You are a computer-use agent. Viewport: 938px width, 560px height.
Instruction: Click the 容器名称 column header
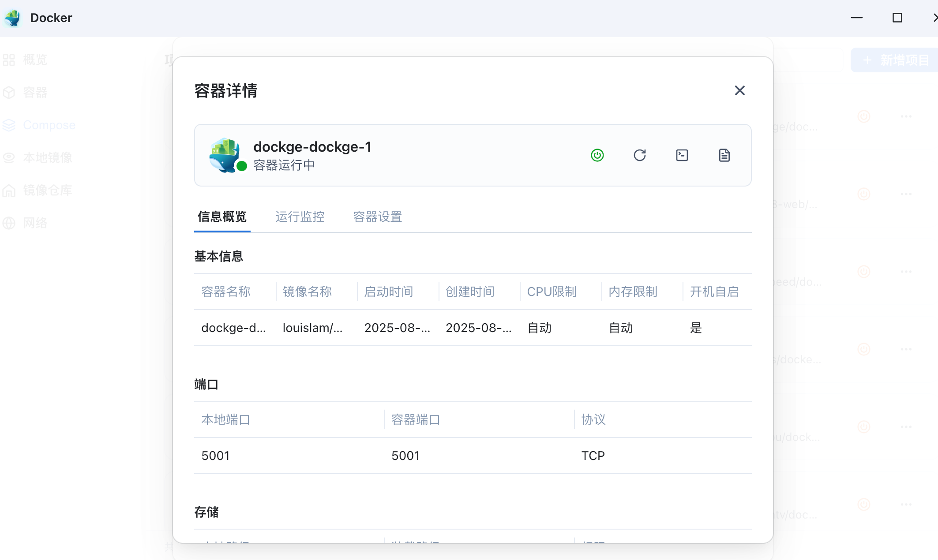click(x=226, y=291)
